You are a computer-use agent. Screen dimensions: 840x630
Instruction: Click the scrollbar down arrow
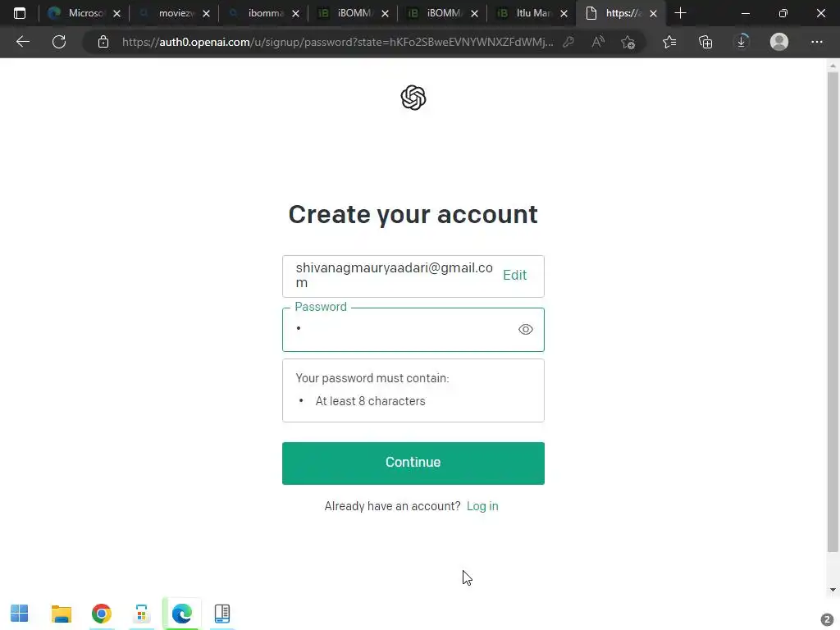[x=833, y=590]
